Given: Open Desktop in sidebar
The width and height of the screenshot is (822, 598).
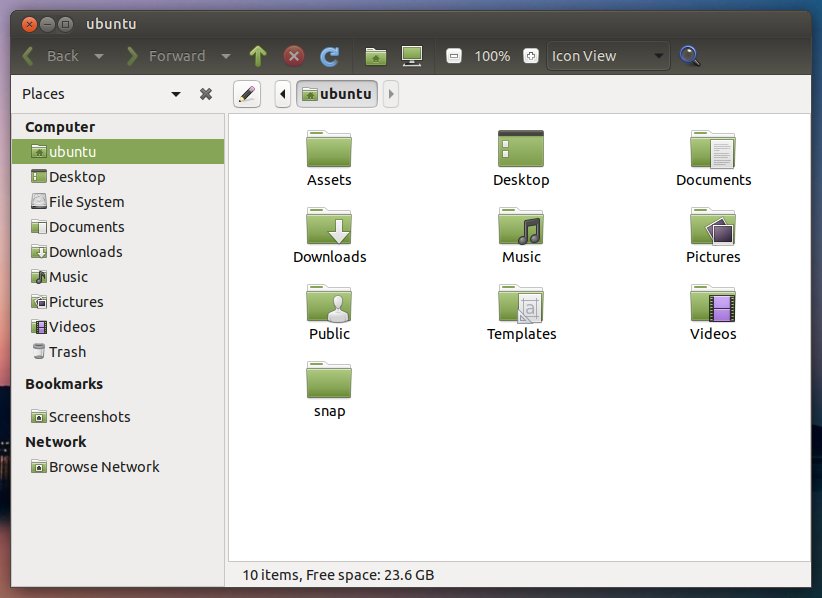Looking at the screenshot, I should [118, 177].
